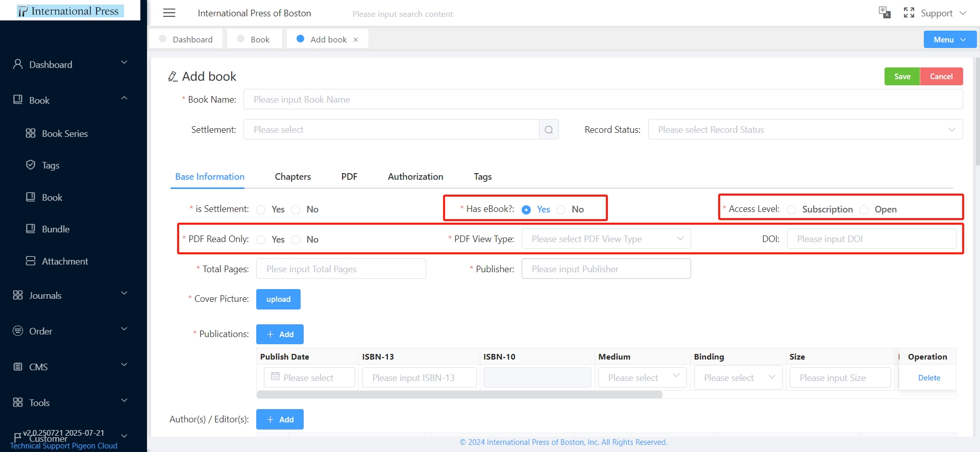Click the Publisher input field

click(x=606, y=269)
